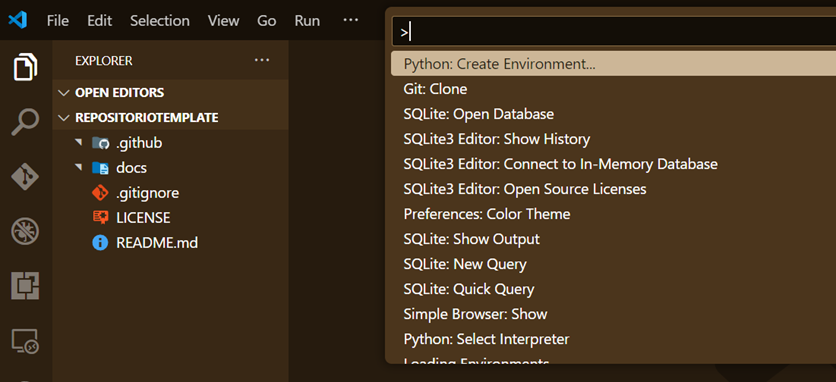Click the command palette input field

click(x=614, y=32)
